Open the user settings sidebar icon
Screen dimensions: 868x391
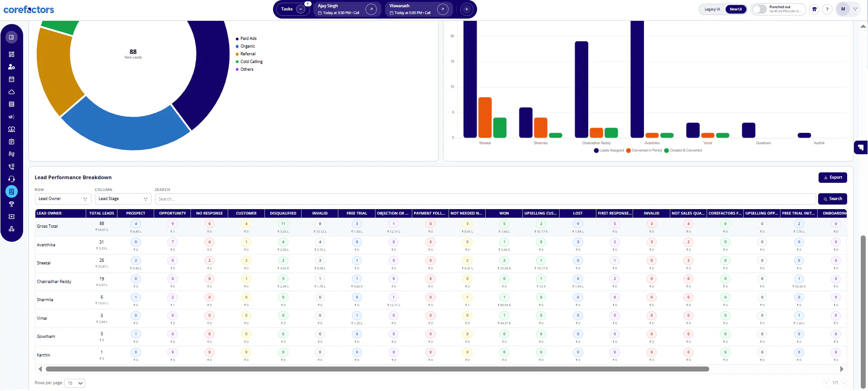(x=11, y=67)
